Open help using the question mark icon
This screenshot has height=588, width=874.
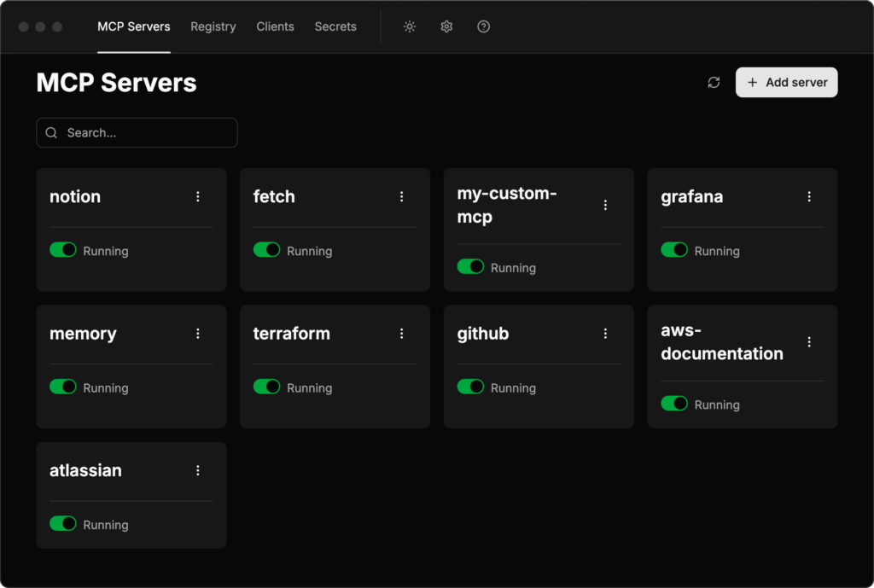(x=483, y=26)
